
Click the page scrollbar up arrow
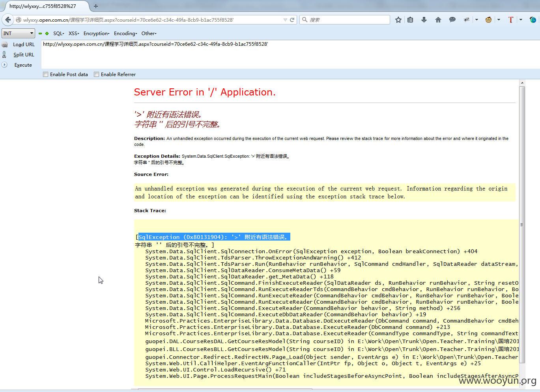tap(522, 83)
